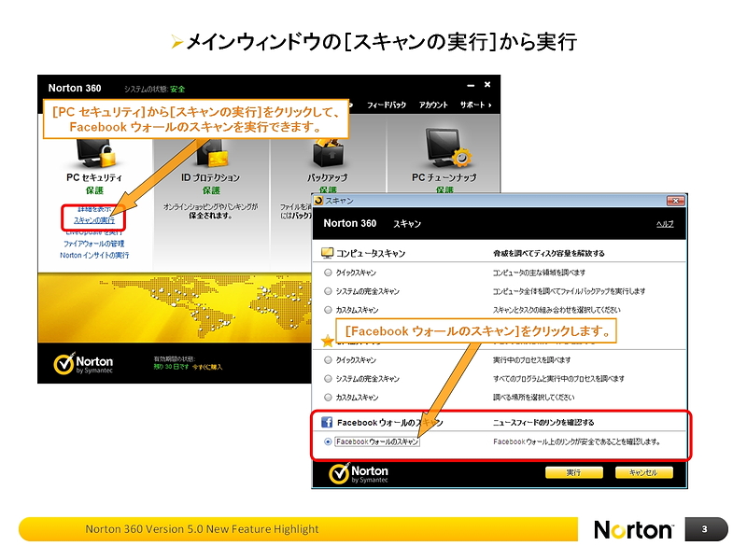This screenshot has height=560, width=747.
Task: Close the Norton 360 main window
Action: [x=487, y=85]
